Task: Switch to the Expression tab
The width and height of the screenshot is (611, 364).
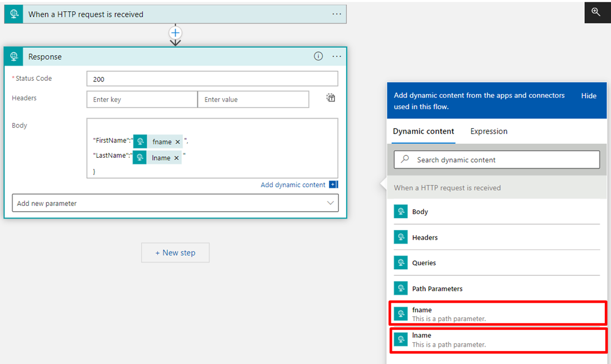Action: pyautogui.click(x=488, y=132)
